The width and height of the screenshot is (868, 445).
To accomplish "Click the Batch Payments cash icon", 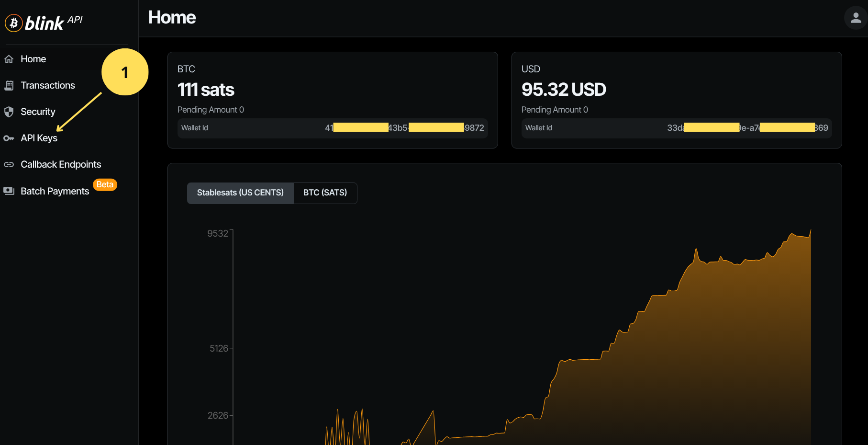I will point(9,191).
